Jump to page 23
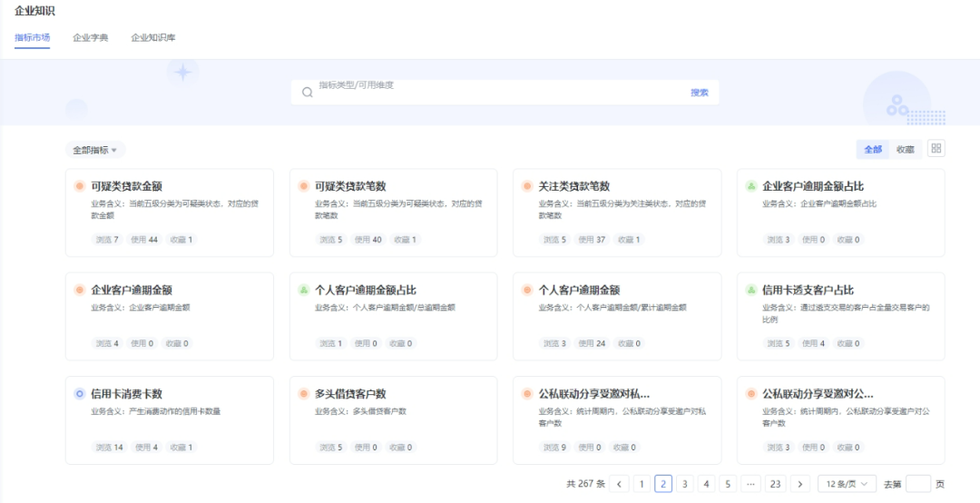Screen dimensions: 980x503 (775, 484)
